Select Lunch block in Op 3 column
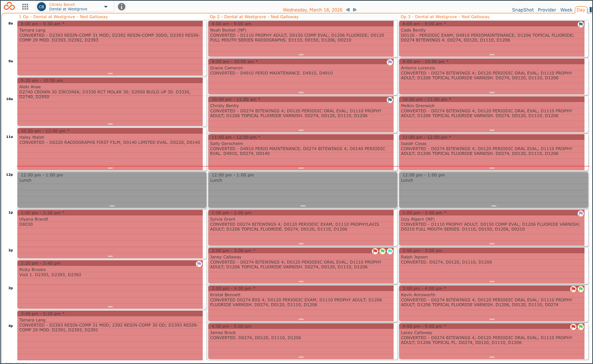The width and height of the screenshot is (593, 364). coord(494,190)
